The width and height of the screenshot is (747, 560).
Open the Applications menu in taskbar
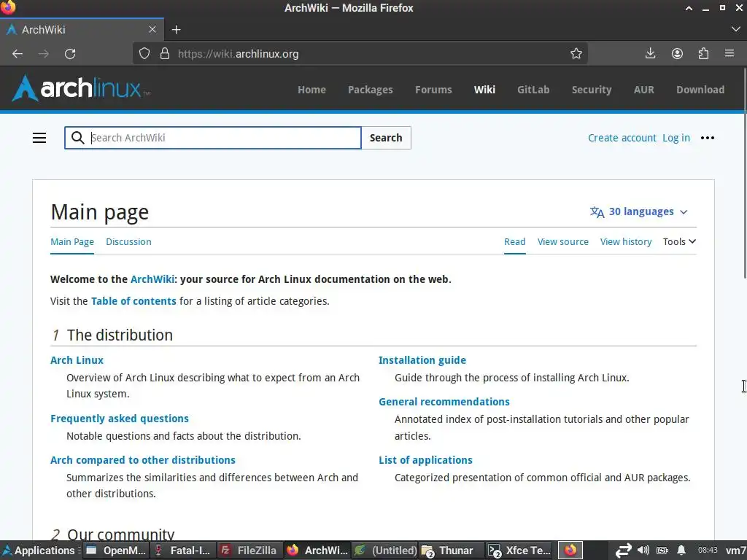coord(40,551)
